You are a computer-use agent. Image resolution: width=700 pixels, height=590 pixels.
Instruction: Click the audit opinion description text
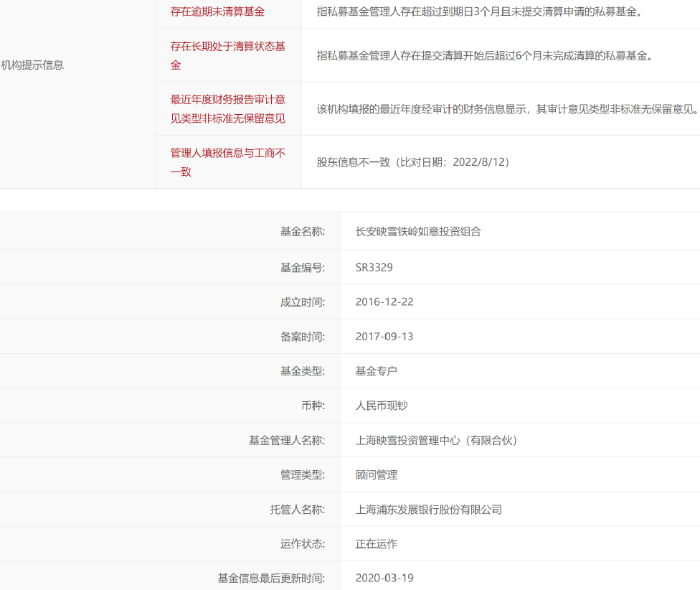tap(507, 109)
